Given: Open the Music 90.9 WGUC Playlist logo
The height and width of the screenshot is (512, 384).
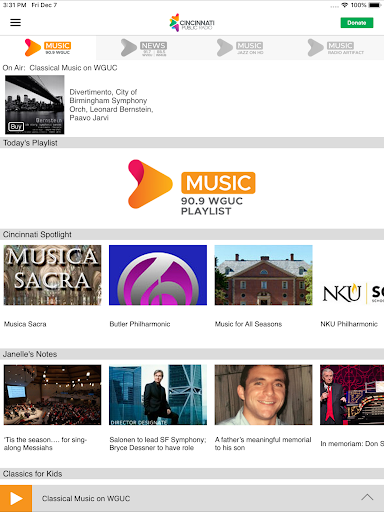Looking at the screenshot, I should [x=192, y=188].
